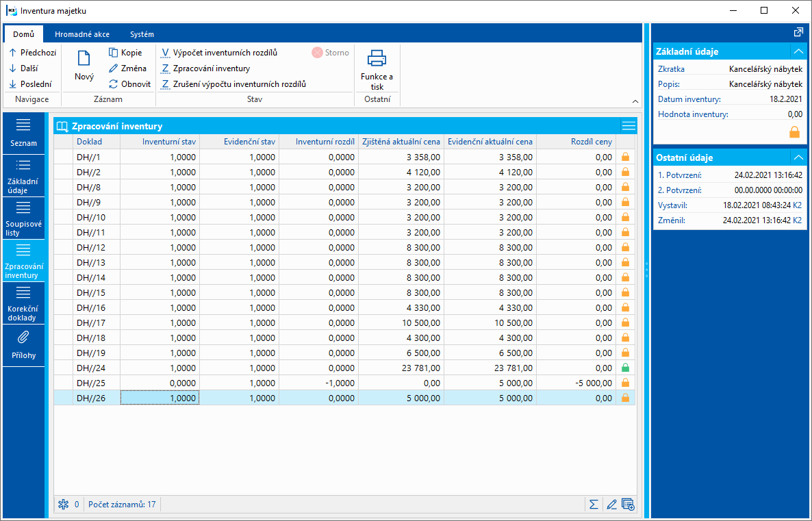Collapse the Základní údaje panel

pos(798,51)
